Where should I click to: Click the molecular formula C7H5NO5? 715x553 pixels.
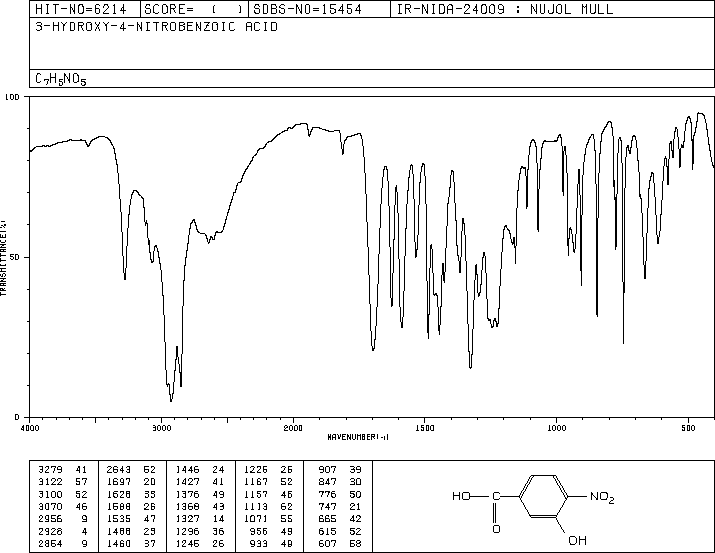(x=61, y=79)
